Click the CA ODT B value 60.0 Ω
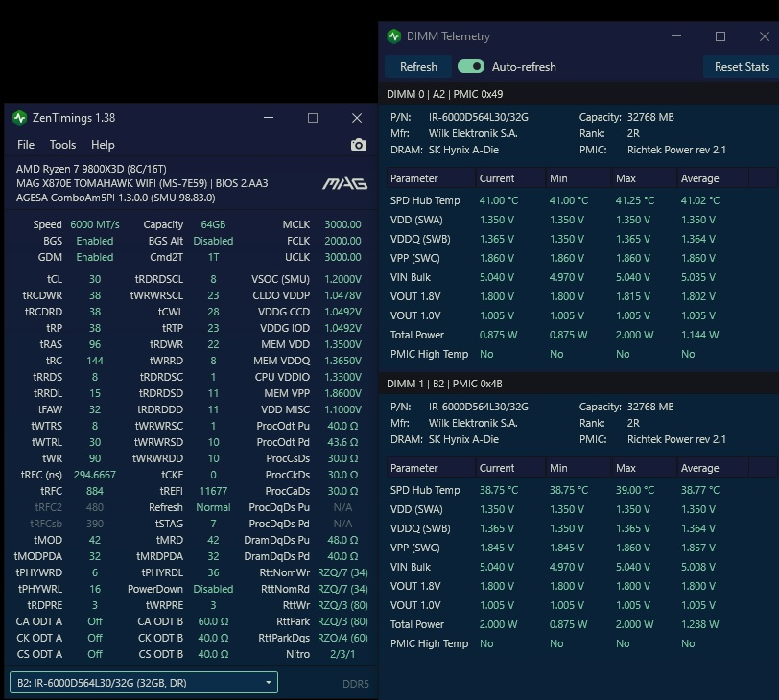 coord(213,621)
